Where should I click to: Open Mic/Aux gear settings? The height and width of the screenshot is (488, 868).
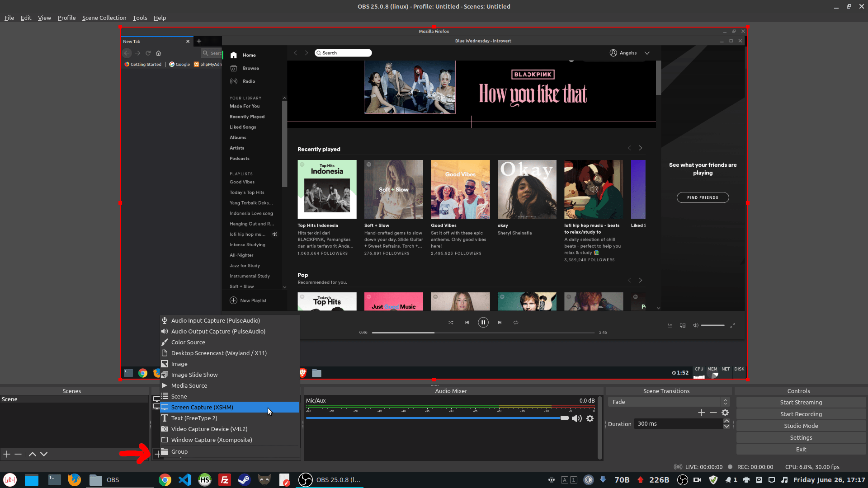click(590, 418)
